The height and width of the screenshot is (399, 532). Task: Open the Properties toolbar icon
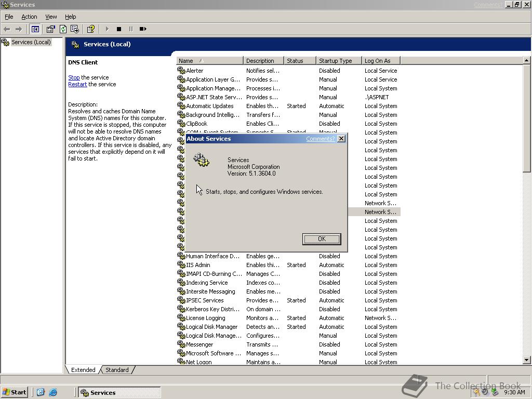(x=50, y=29)
